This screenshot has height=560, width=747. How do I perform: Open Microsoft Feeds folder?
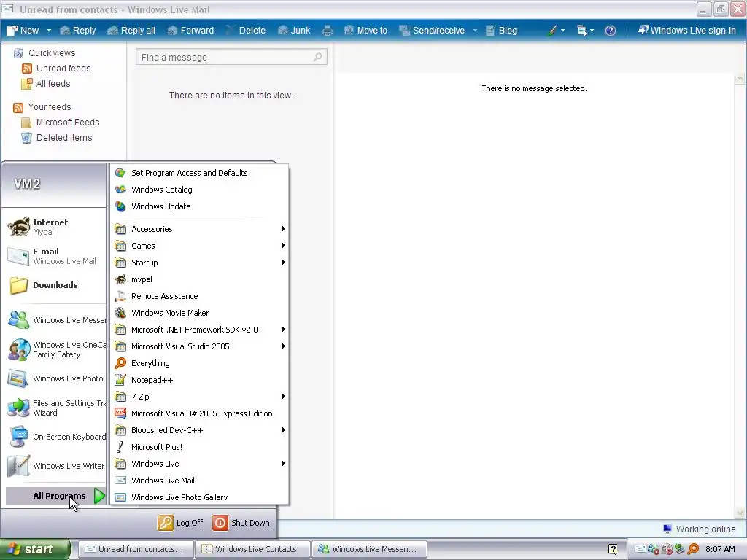point(68,122)
